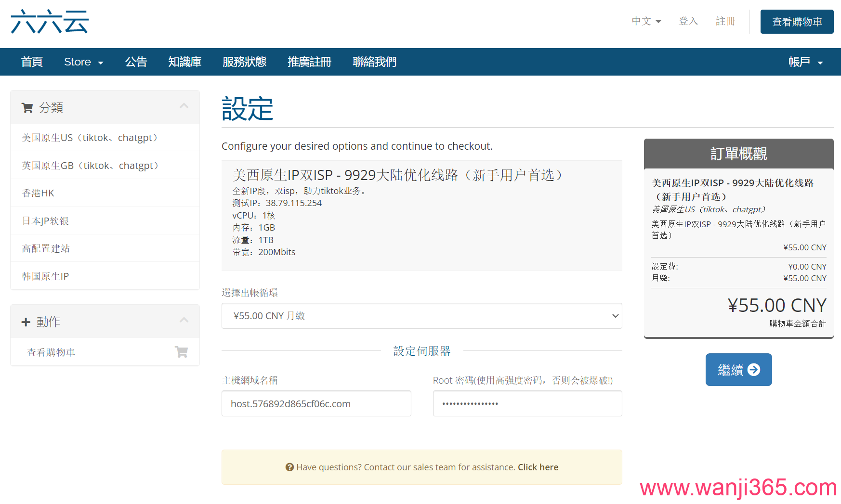Image resolution: width=841 pixels, height=504 pixels.
Task: Click the plus icon beside 動作
Action: coord(26,322)
